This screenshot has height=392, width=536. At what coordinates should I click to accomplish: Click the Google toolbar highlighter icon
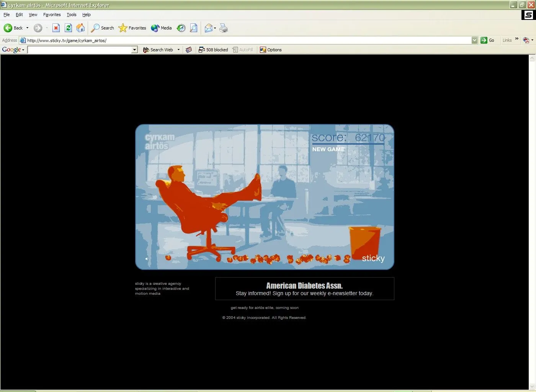pos(189,50)
